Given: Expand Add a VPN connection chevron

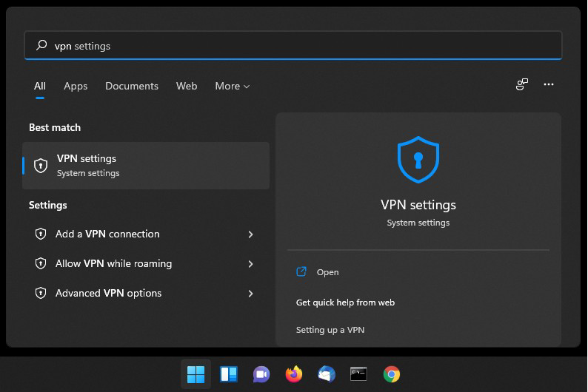Looking at the screenshot, I should click(x=250, y=234).
